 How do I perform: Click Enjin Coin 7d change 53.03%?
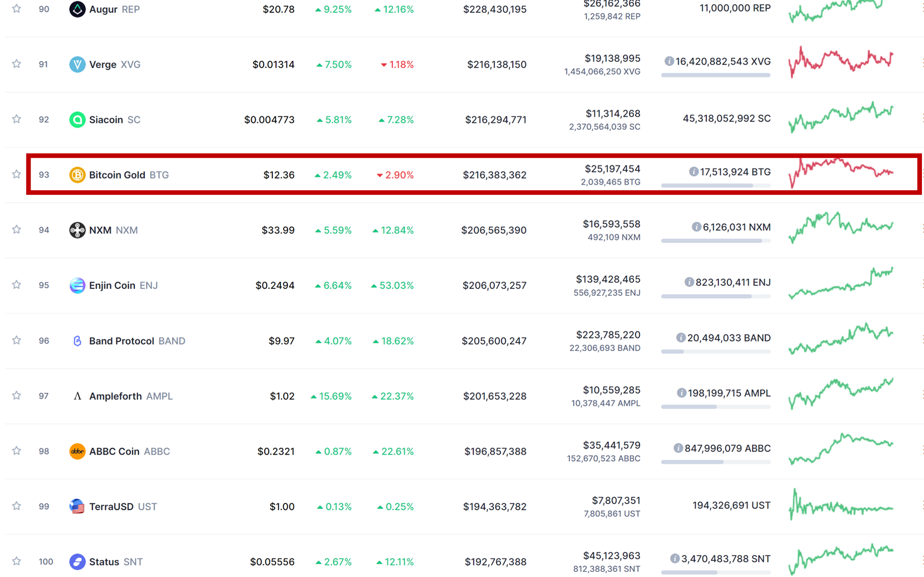click(392, 286)
